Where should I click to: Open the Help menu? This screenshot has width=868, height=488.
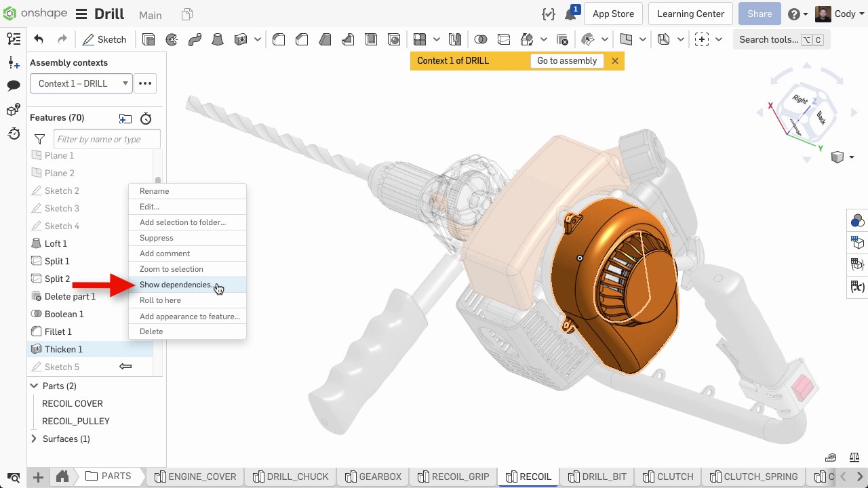(797, 14)
